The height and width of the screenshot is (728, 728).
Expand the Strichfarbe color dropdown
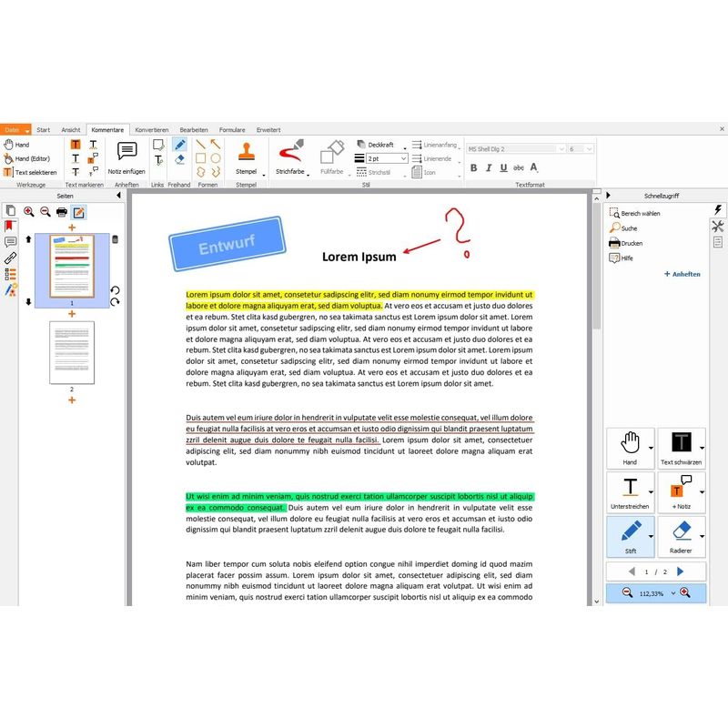click(x=308, y=172)
